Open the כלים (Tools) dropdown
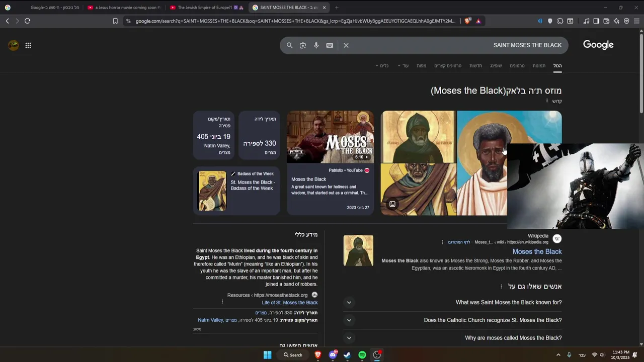Screen dimensions: 644x362 382,66
